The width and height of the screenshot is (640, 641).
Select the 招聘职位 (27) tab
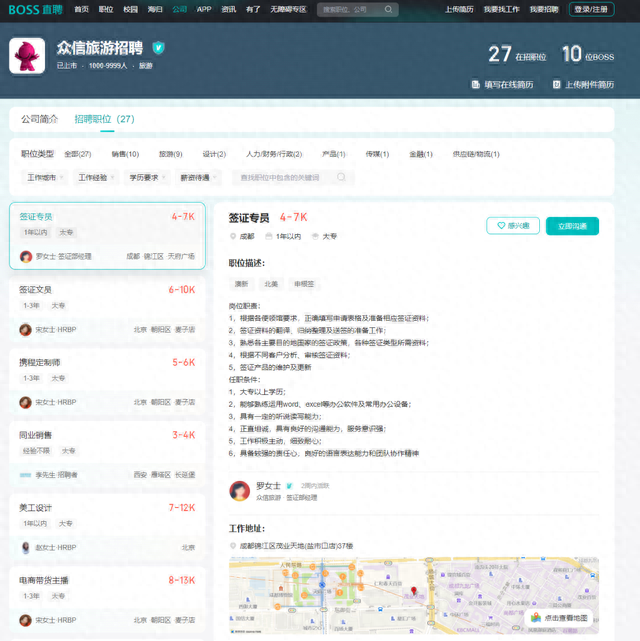pyautogui.click(x=104, y=119)
